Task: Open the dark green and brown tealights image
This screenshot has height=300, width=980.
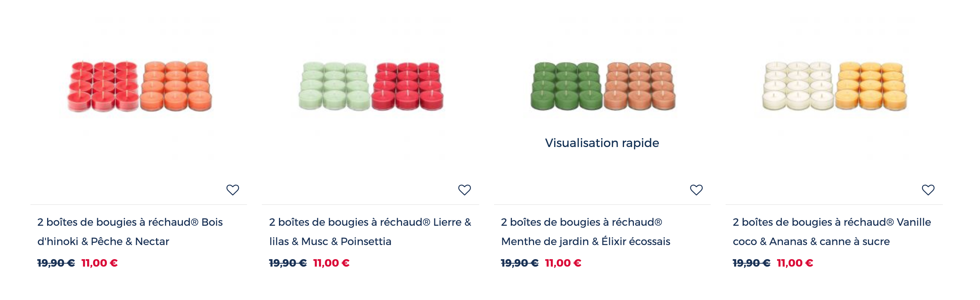Action: (603, 87)
